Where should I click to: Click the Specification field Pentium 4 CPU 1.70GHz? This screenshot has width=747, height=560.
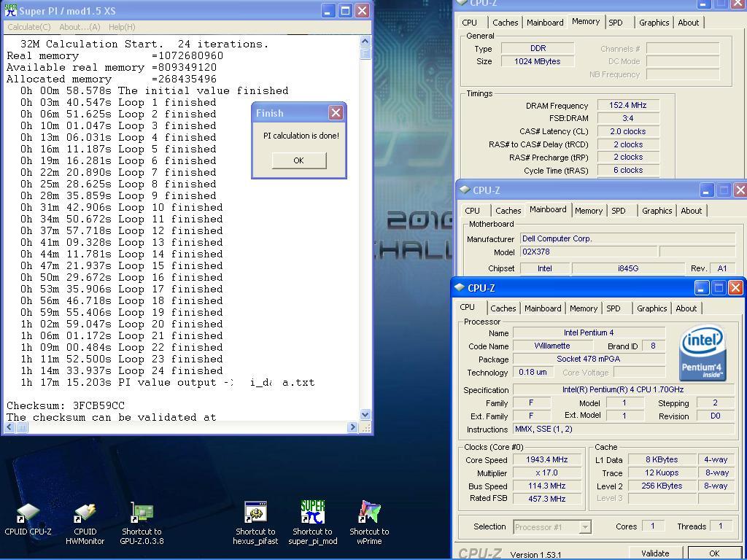[623, 389]
